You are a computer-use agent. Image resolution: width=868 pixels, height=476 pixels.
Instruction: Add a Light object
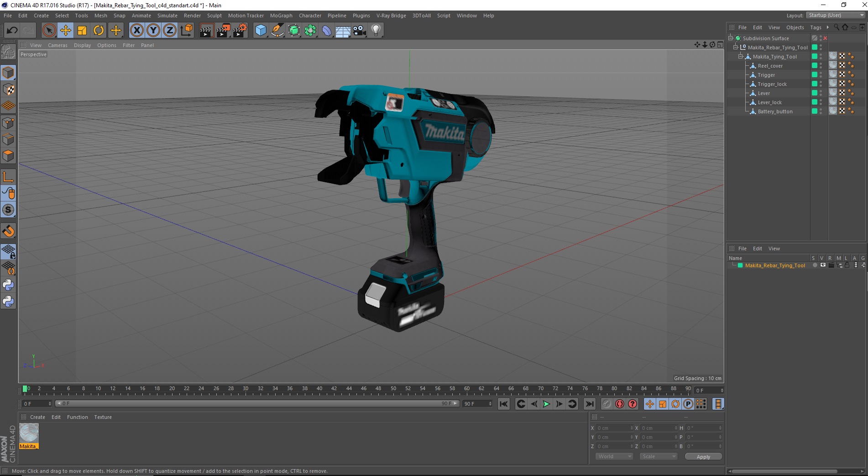(x=376, y=31)
